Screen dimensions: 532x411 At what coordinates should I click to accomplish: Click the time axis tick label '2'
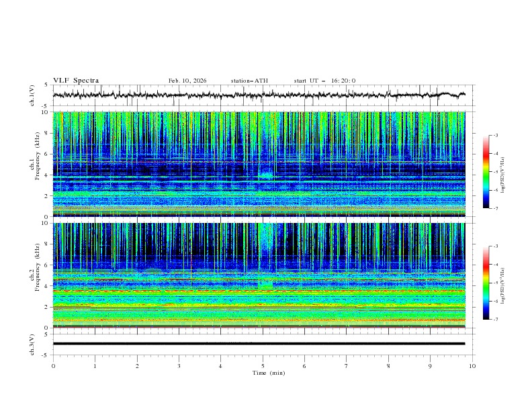tap(137, 366)
